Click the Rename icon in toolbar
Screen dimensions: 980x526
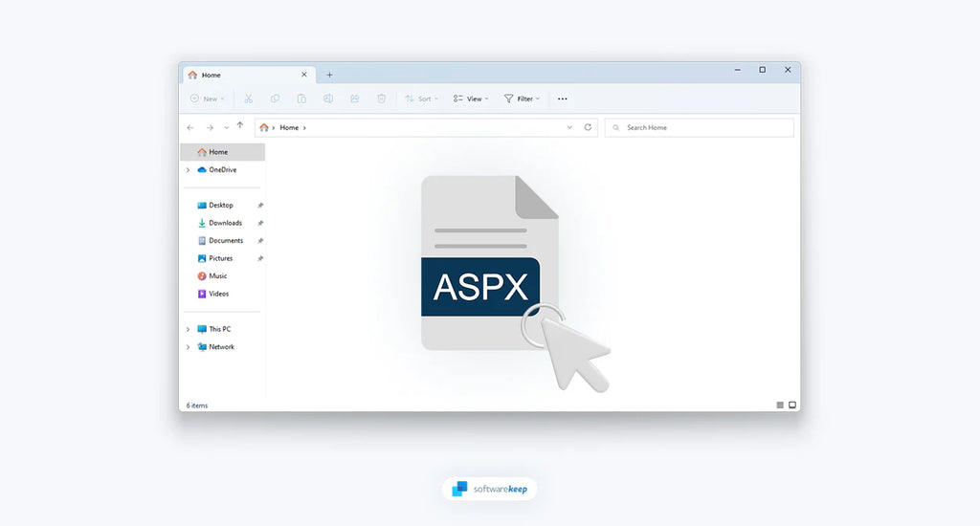pos(328,99)
